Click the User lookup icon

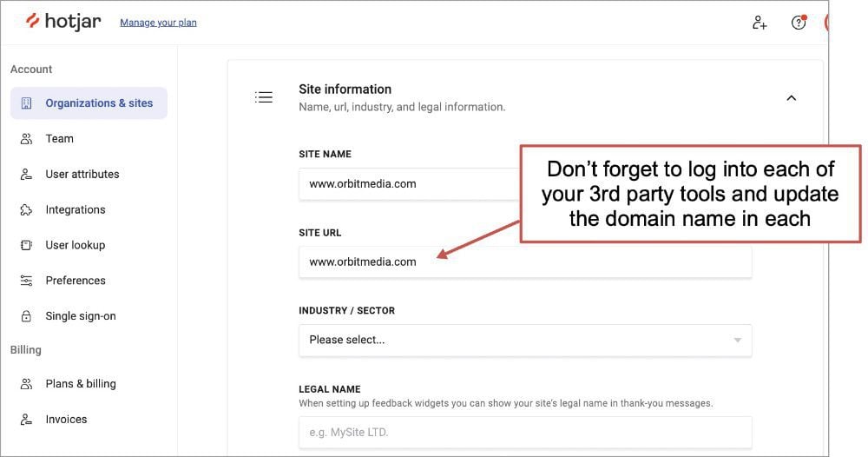26,245
